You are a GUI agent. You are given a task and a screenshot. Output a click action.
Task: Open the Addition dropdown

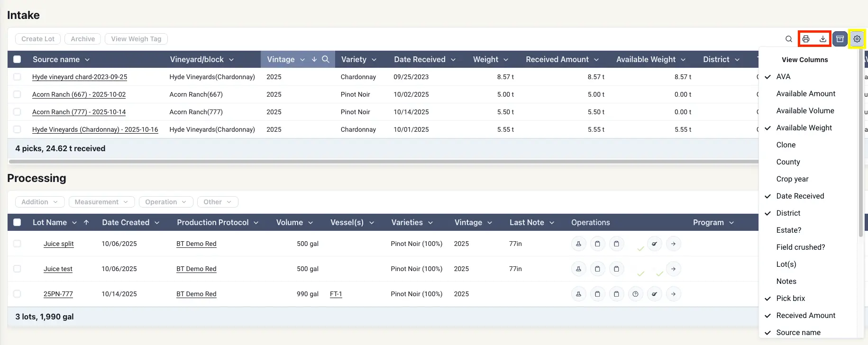coord(40,202)
